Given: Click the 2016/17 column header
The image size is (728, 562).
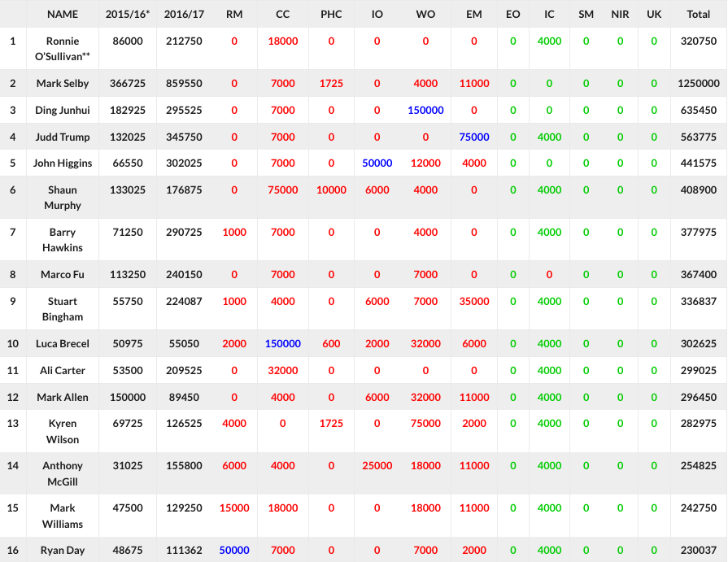Looking at the screenshot, I should point(183,14).
